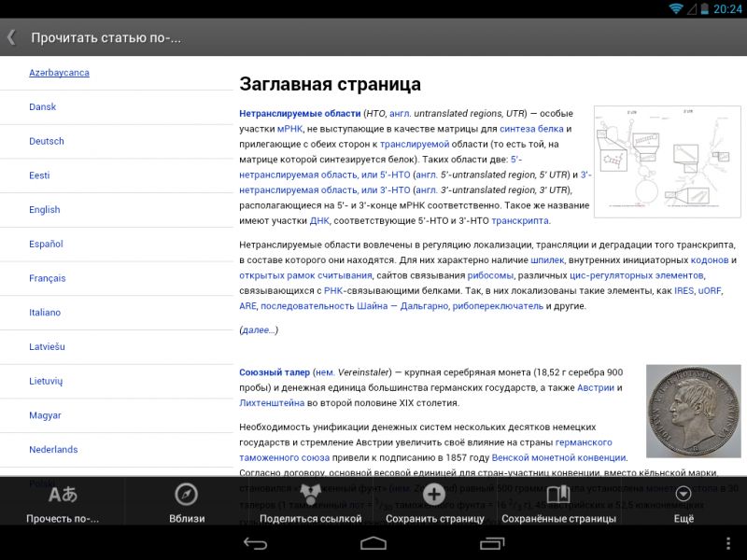Choose Deutsch in the language list
Viewport: 747px width, 560px height.
(x=47, y=141)
